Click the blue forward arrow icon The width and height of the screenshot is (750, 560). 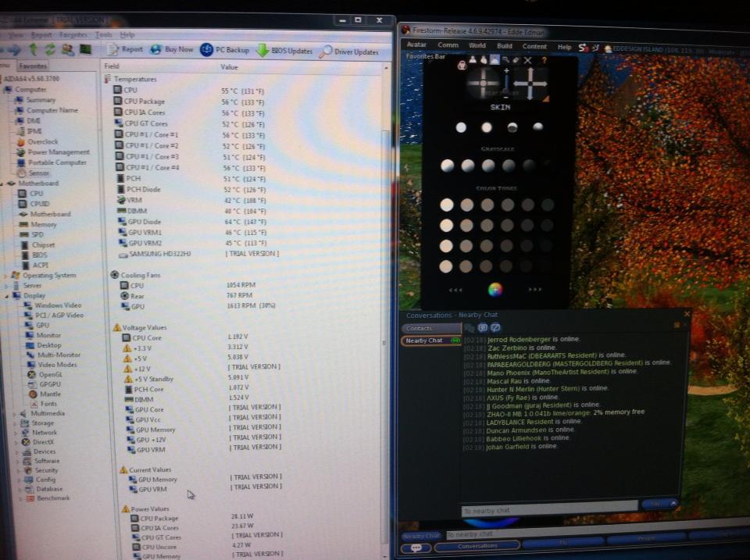pos(15,49)
